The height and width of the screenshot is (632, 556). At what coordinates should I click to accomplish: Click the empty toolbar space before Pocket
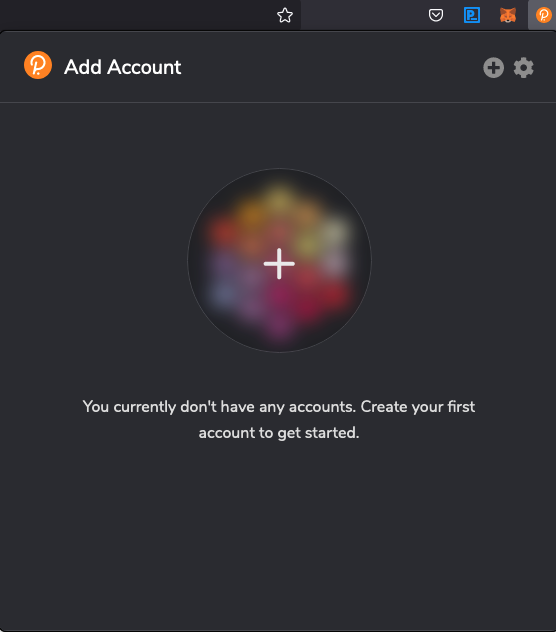[361, 15]
